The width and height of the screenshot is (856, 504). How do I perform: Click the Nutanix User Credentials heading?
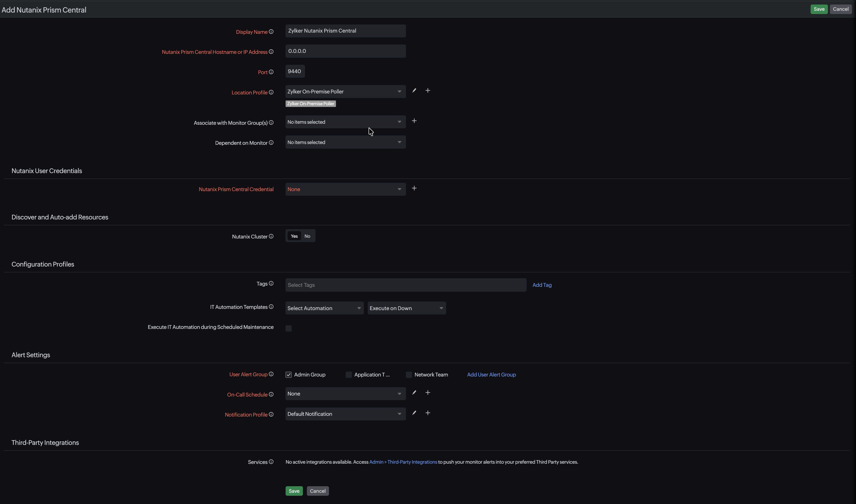coord(47,171)
